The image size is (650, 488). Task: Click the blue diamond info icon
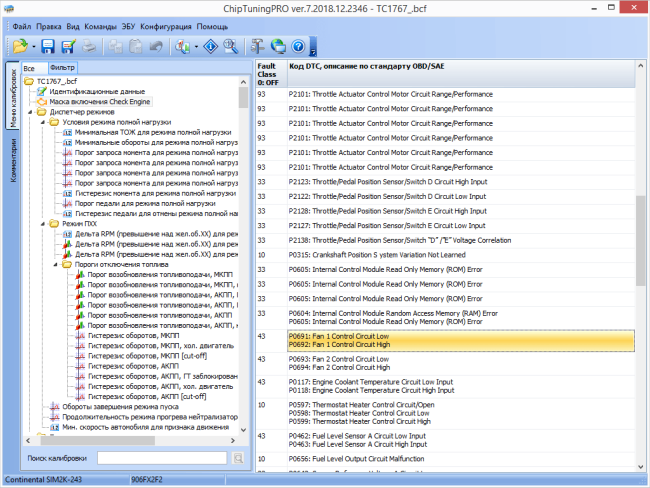[x=211, y=46]
